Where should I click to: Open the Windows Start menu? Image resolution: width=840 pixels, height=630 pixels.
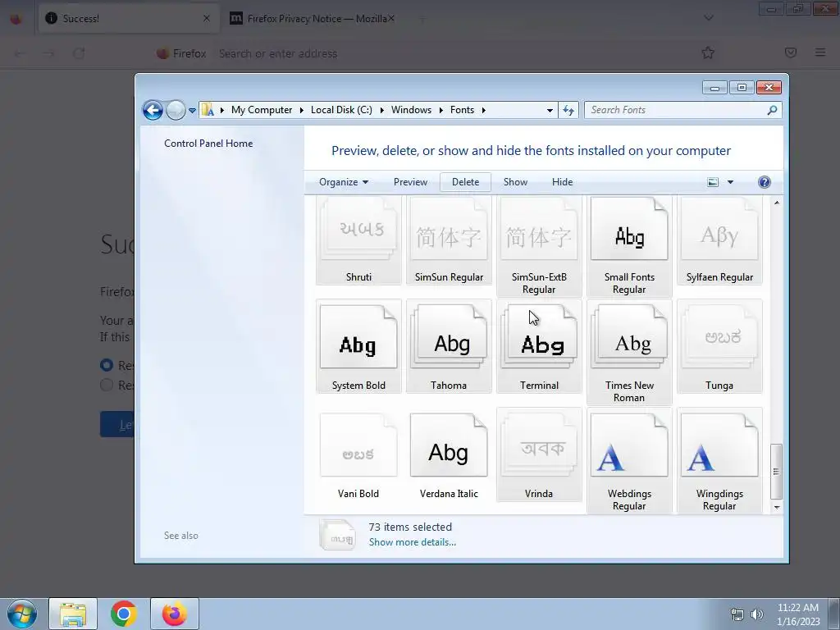[x=21, y=614]
